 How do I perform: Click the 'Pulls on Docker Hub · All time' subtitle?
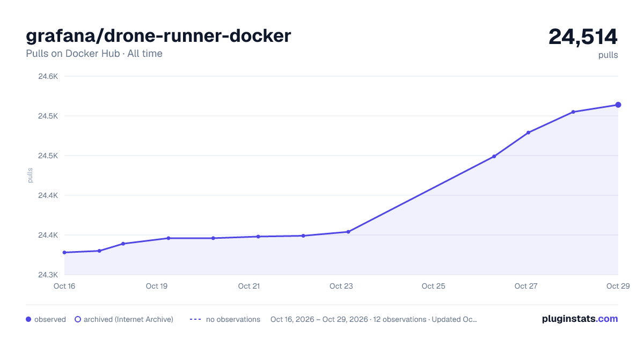(94, 54)
